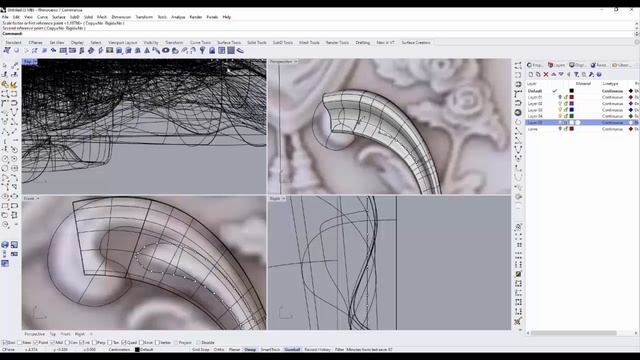Click the Linetype column header
The width and height of the screenshot is (640, 360).
[x=611, y=84]
